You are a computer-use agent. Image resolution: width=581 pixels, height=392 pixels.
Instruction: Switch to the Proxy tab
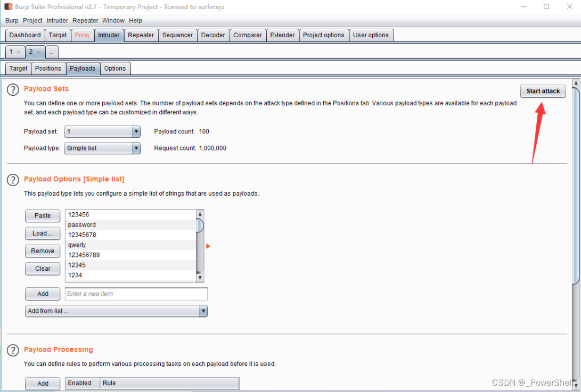(x=82, y=35)
